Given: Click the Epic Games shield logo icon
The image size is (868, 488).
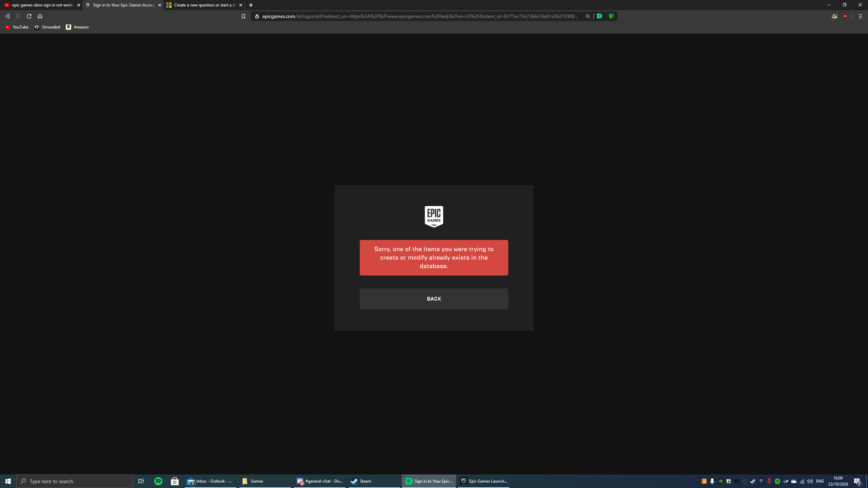Looking at the screenshot, I should click(x=433, y=216).
